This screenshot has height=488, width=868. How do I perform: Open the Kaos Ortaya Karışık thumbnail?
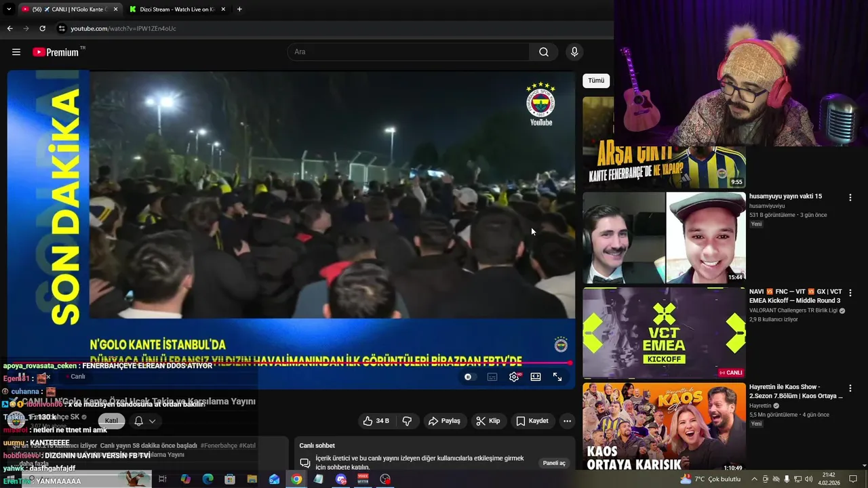pyautogui.click(x=664, y=428)
